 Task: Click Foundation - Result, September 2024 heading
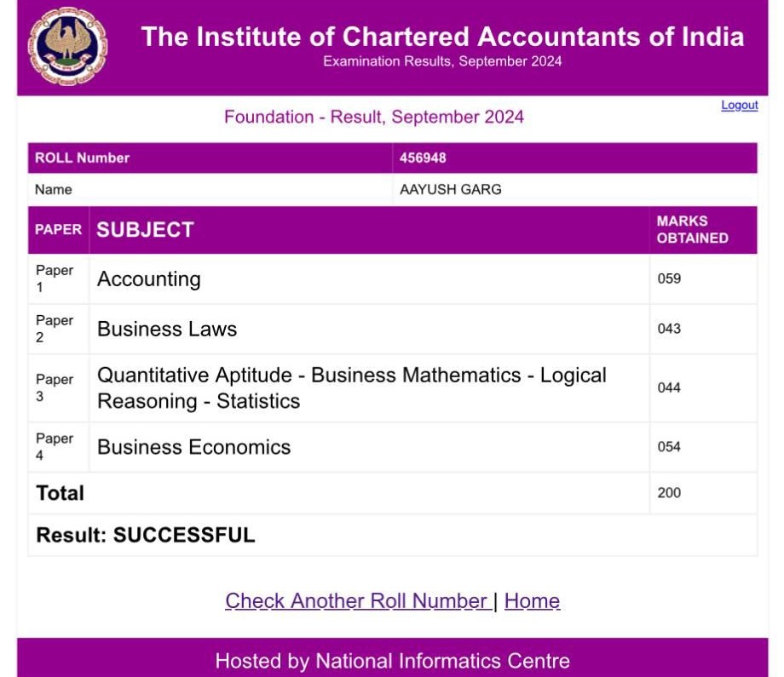[374, 118]
